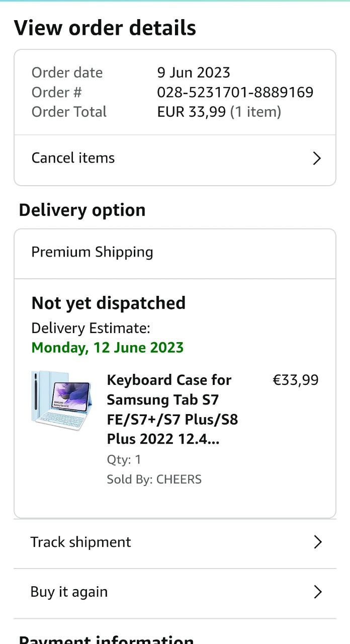Click the View order details heading
350x644 pixels.
pyautogui.click(x=105, y=28)
